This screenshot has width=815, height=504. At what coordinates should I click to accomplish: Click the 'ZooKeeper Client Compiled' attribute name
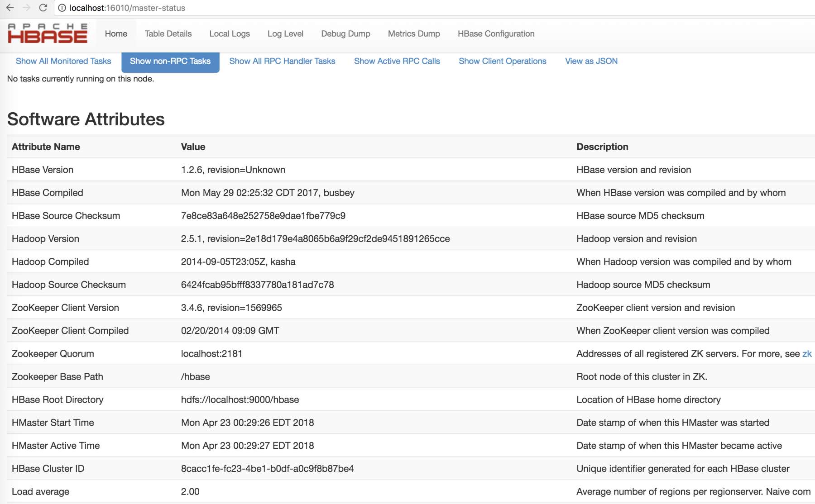[70, 331]
